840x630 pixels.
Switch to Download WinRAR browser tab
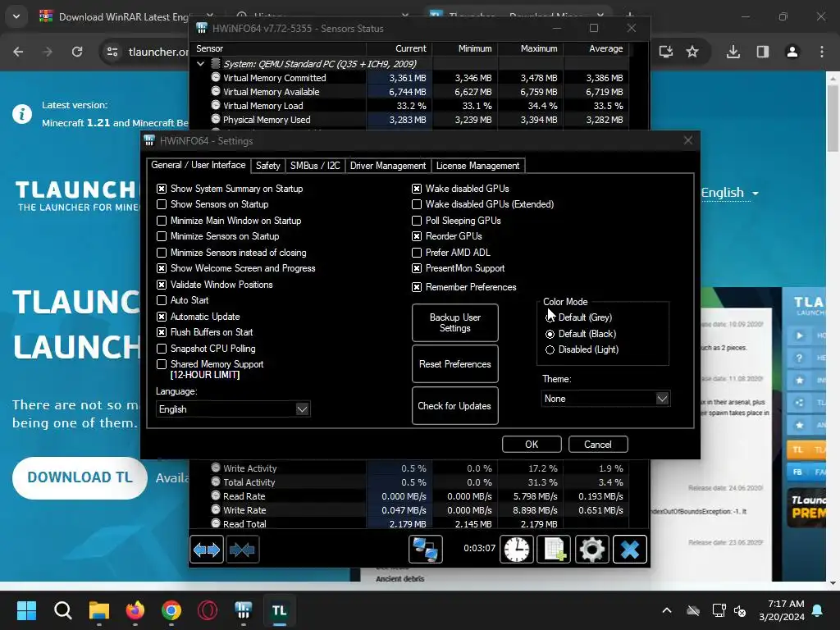click(123, 16)
